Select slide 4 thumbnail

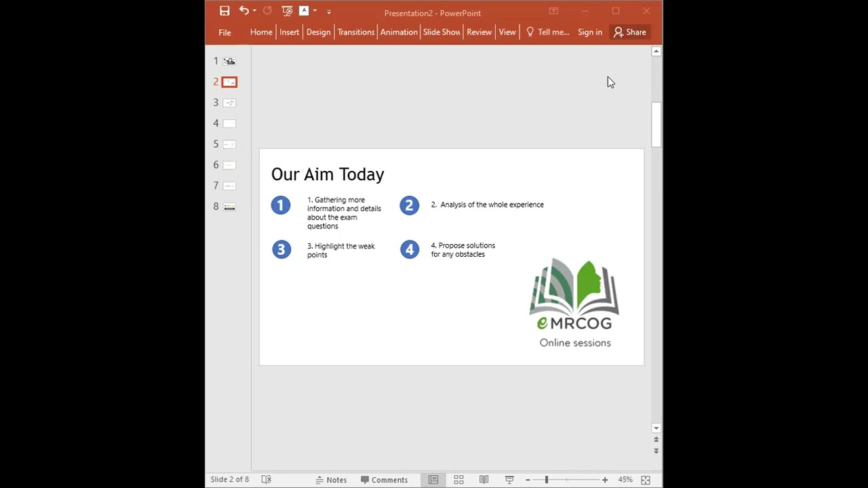tap(229, 123)
